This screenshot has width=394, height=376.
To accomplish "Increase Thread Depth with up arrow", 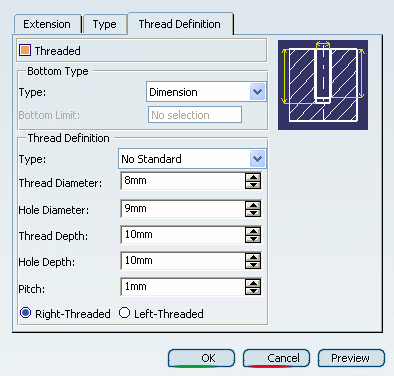I will [253, 231].
